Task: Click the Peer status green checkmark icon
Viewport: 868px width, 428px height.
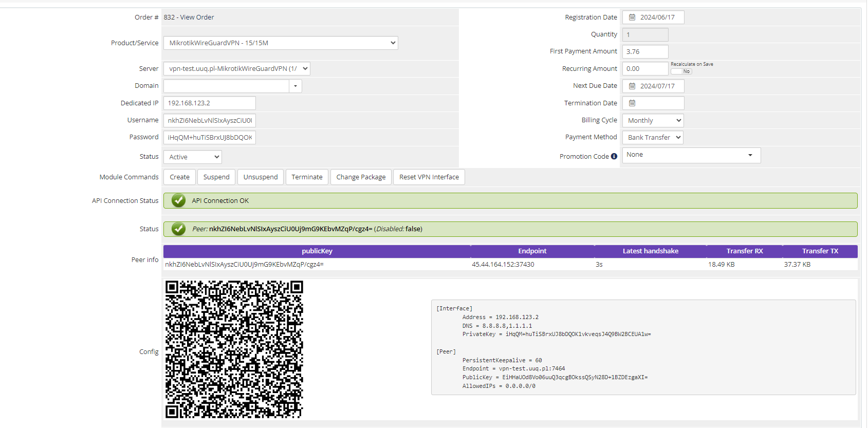Action: coord(179,229)
